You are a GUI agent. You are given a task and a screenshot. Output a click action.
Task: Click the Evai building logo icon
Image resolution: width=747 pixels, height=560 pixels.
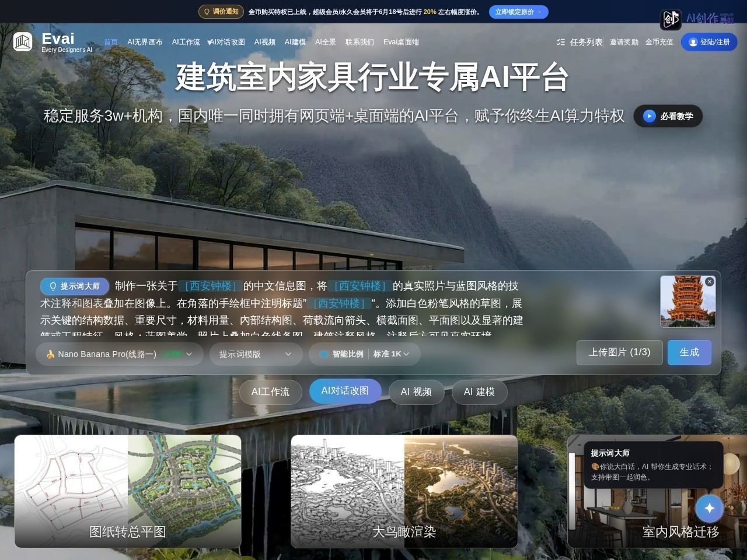[23, 42]
